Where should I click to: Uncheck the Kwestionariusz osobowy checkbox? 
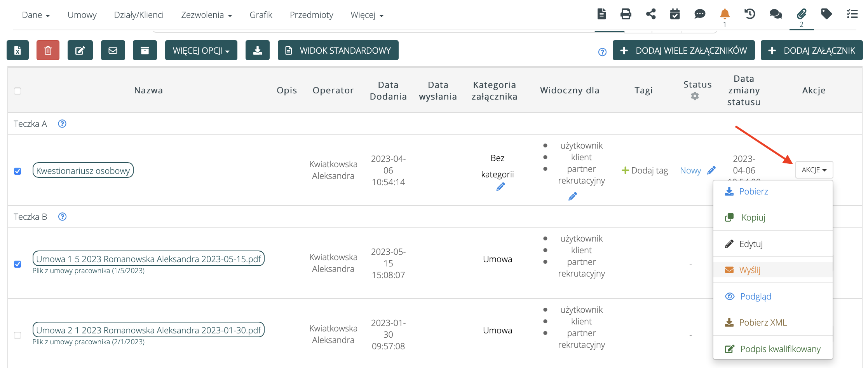point(17,171)
